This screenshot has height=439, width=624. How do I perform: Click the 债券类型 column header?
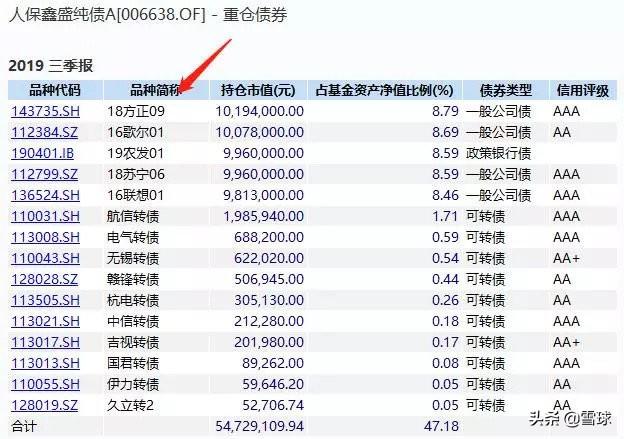coord(506,90)
